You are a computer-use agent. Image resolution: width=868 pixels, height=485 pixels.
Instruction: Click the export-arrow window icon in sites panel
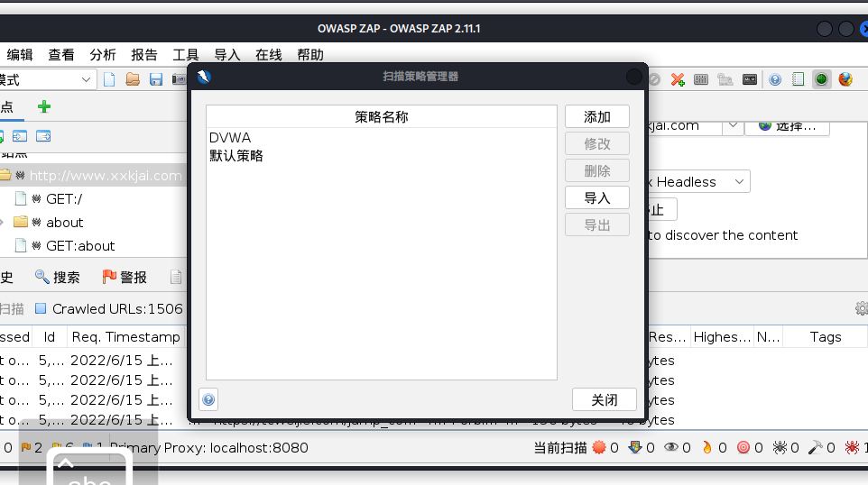click(x=43, y=136)
